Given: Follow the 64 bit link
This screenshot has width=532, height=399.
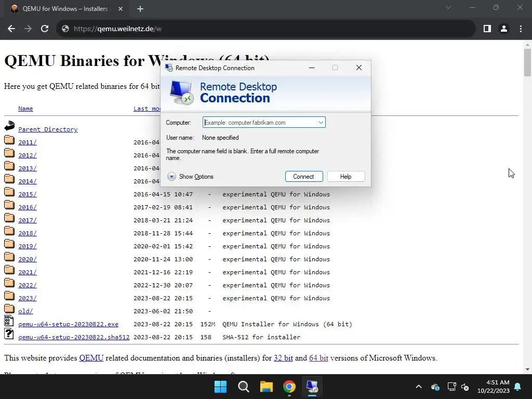Looking at the screenshot, I should pyautogui.click(x=318, y=358).
